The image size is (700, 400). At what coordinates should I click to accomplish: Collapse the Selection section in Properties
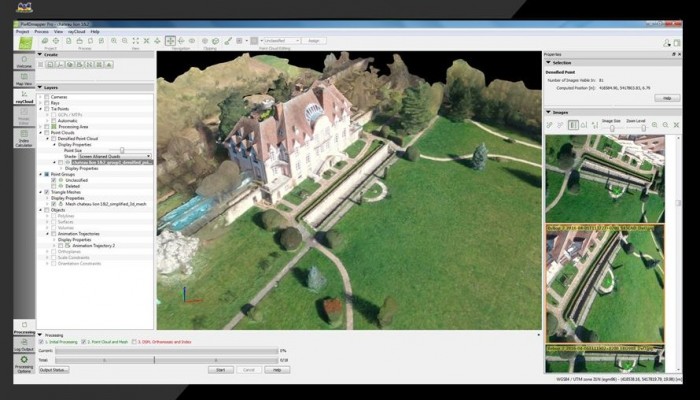pyautogui.click(x=548, y=63)
